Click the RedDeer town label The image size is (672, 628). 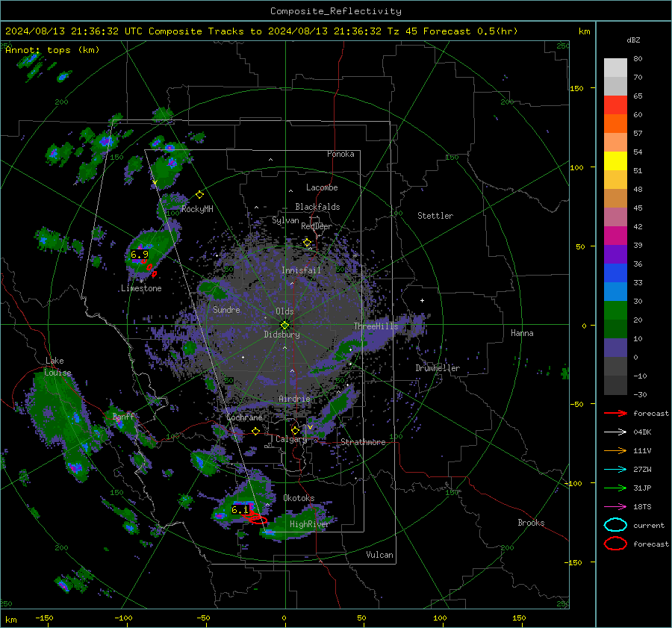(317, 226)
